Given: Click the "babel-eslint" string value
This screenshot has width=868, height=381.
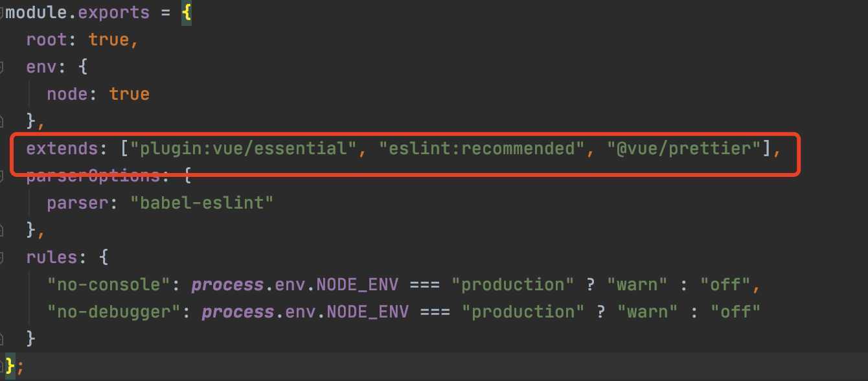Looking at the screenshot, I should [201, 203].
